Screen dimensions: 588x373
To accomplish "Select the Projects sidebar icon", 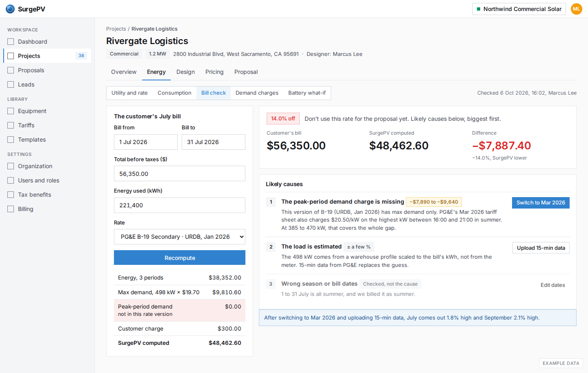I will click(x=11, y=56).
